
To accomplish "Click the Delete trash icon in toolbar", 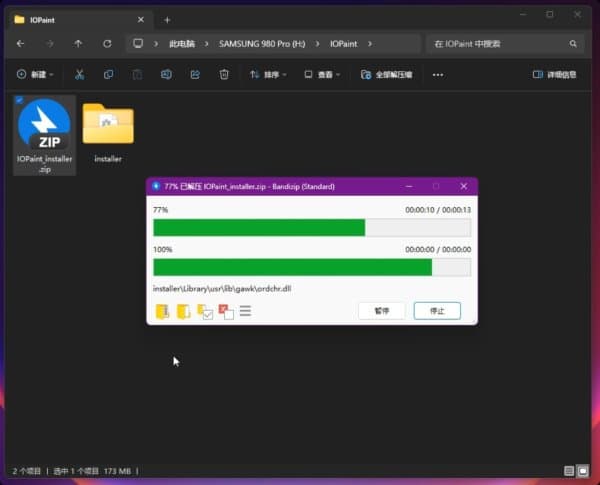I will [x=224, y=74].
